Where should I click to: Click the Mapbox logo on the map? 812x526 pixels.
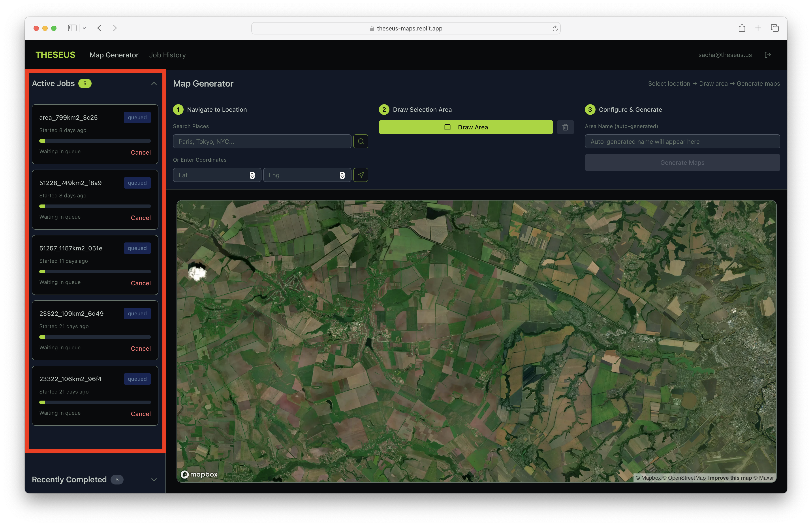coord(199,474)
